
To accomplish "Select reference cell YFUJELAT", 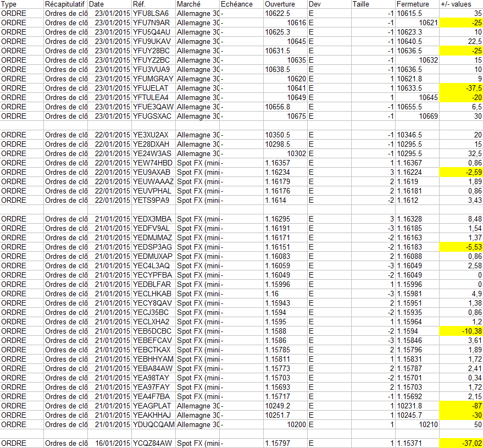I will [x=154, y=88].
